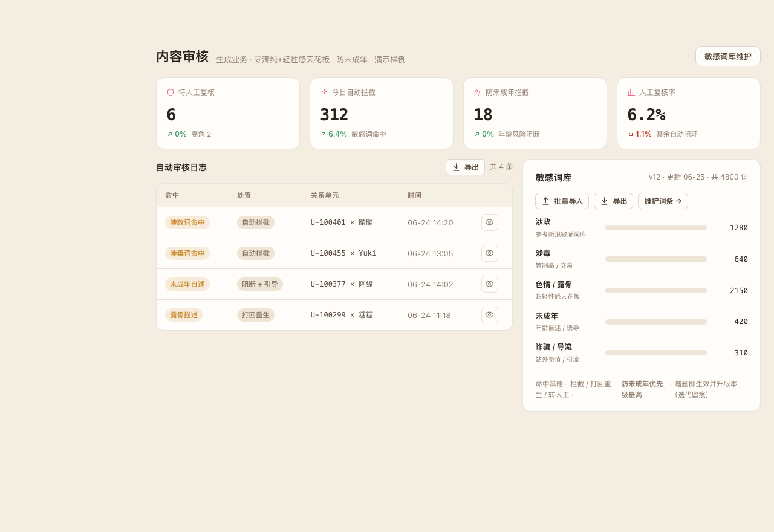Click the bar chart icon on 人工复核率 card
The width and height of the screenshot is (774, 532).
[x=631, y=92]
